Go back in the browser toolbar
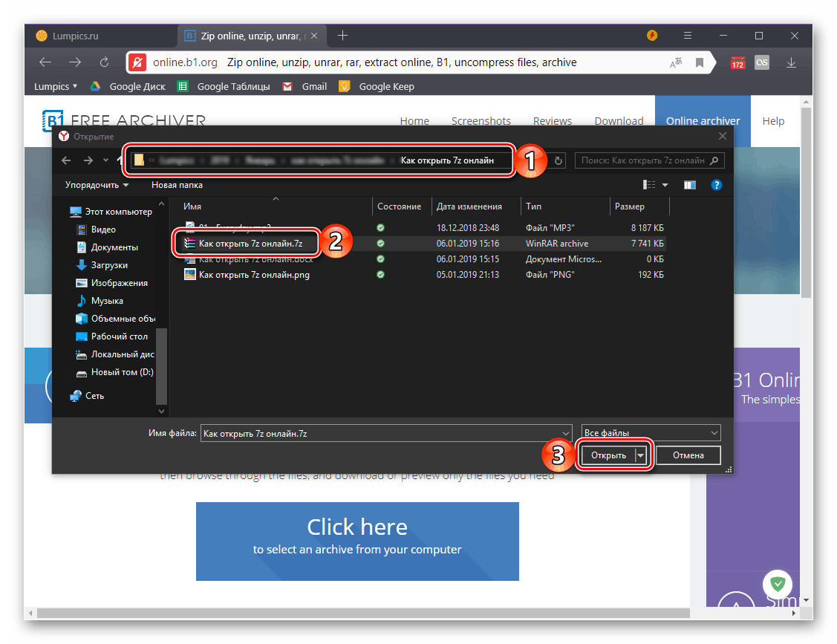 point(45,62)
